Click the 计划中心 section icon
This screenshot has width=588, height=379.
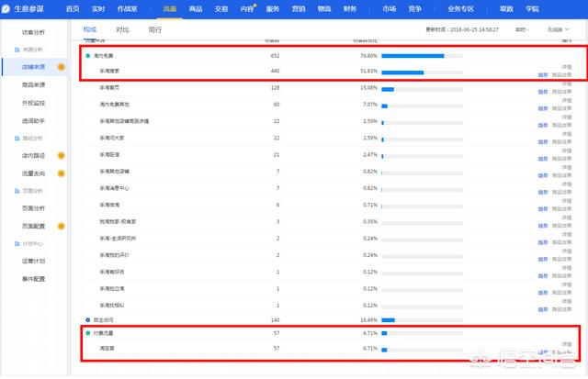click(15, 243)
